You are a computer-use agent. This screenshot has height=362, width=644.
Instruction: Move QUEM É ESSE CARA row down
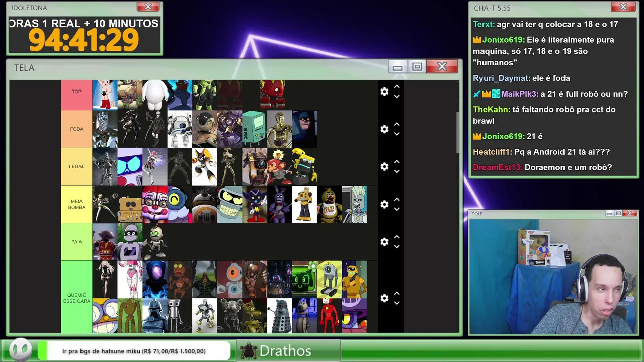(397, 303)
